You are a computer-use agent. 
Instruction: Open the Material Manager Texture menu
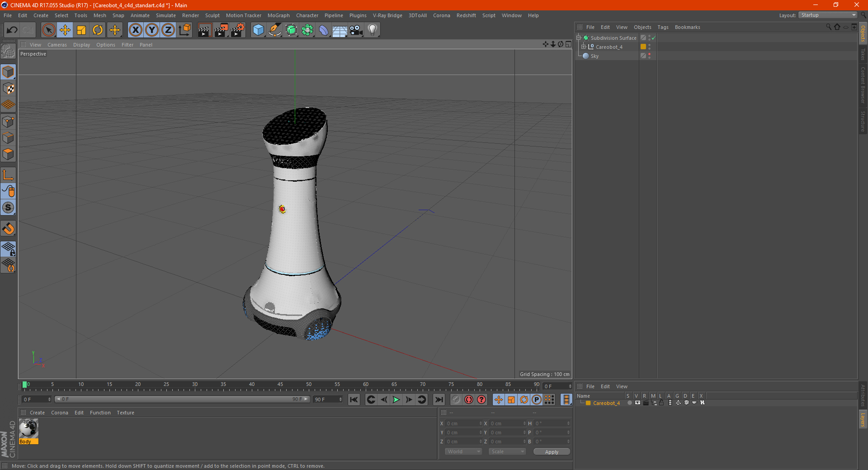125,413
